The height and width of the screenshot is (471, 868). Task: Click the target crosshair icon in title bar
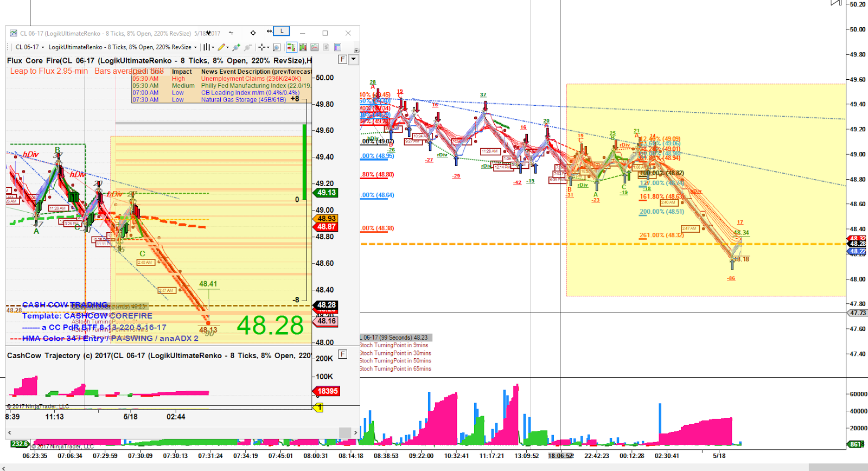click(x=253, y=33)
